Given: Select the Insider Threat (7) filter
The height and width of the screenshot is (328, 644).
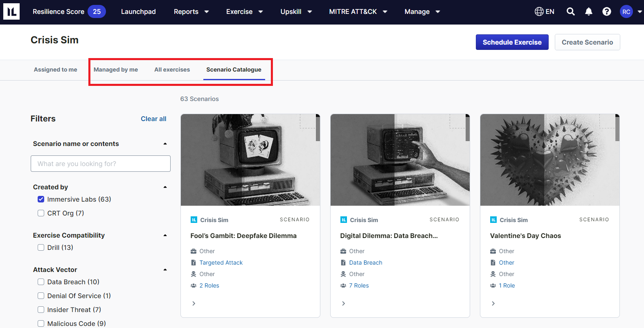Looking at the screenshot, I should tap(41, 310).
